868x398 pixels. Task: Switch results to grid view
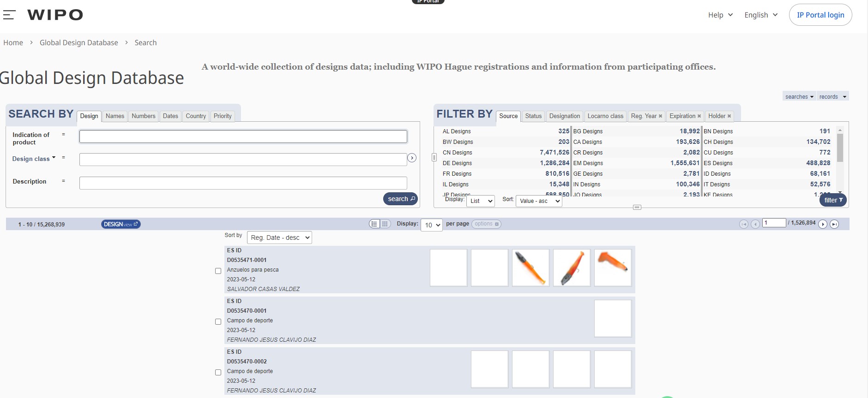pos(385,224)
